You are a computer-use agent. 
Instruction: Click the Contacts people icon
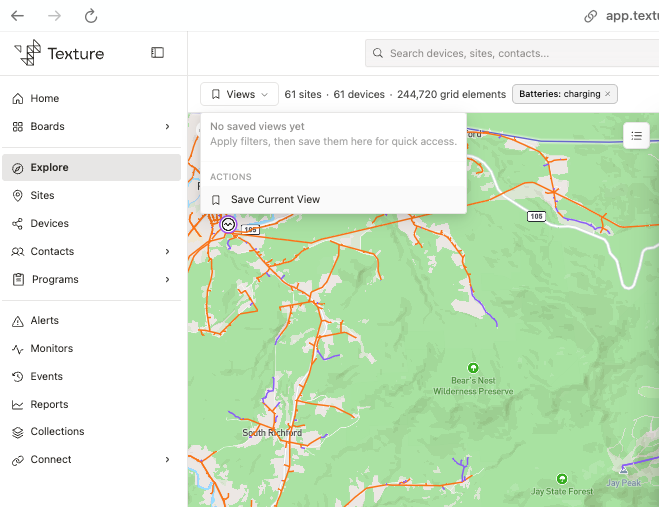pyautogui.click(x=18, y=251)
